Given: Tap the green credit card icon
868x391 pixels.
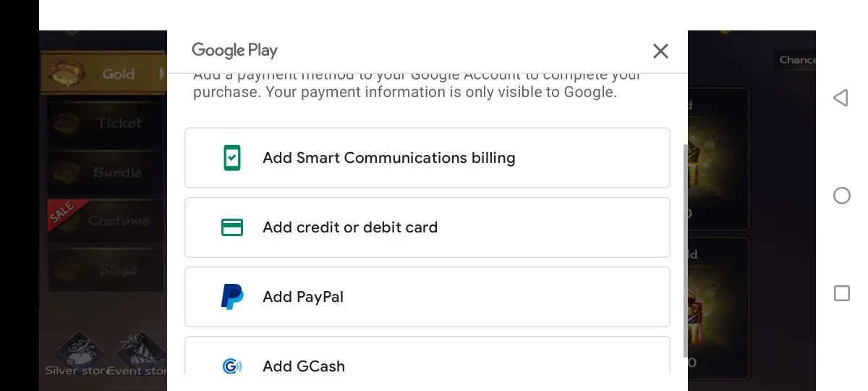Looking at the screenshot, I should click(232, 227).
